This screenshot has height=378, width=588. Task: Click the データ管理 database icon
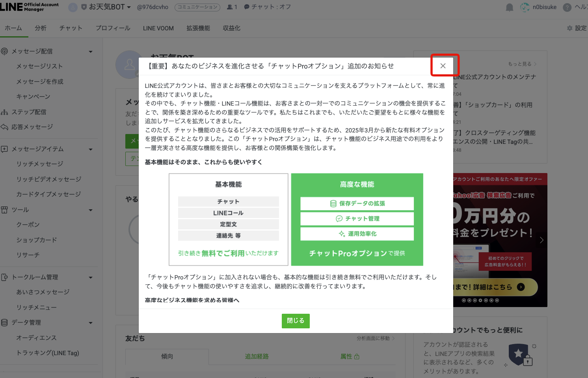(x=4, y=322)
